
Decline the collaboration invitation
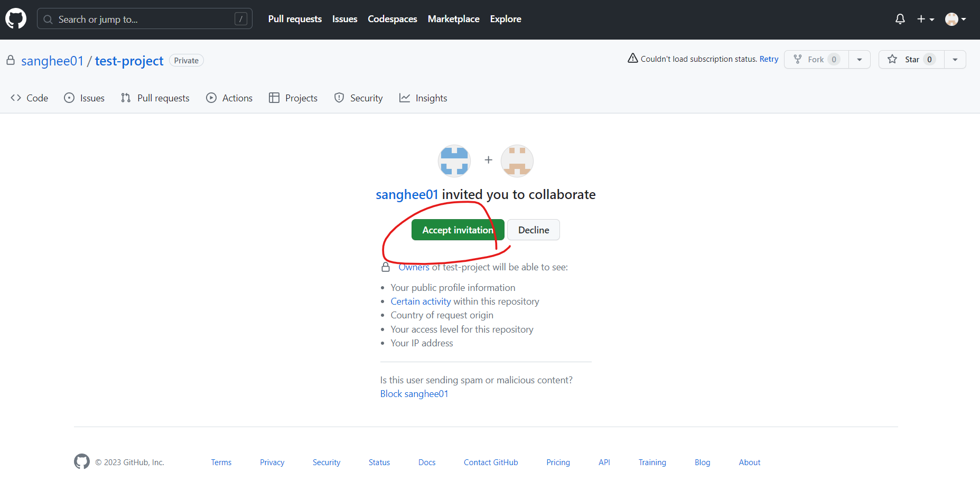pos(534,230)
